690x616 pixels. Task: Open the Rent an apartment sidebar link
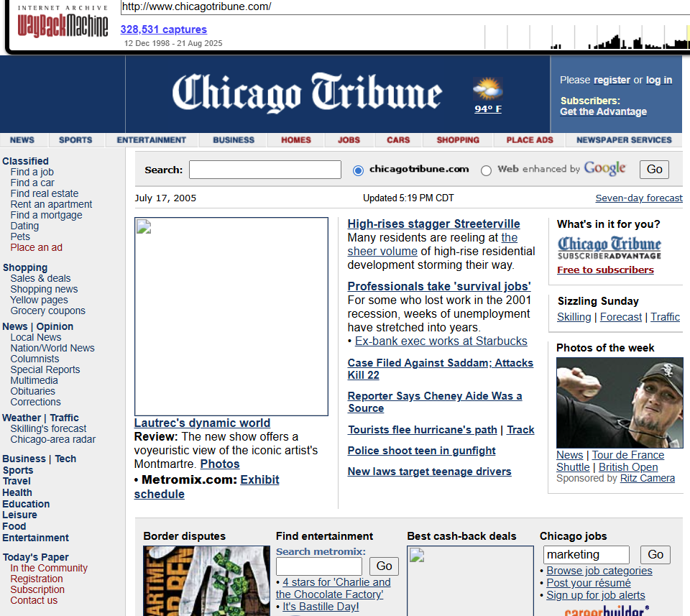(x=51, y=204)
